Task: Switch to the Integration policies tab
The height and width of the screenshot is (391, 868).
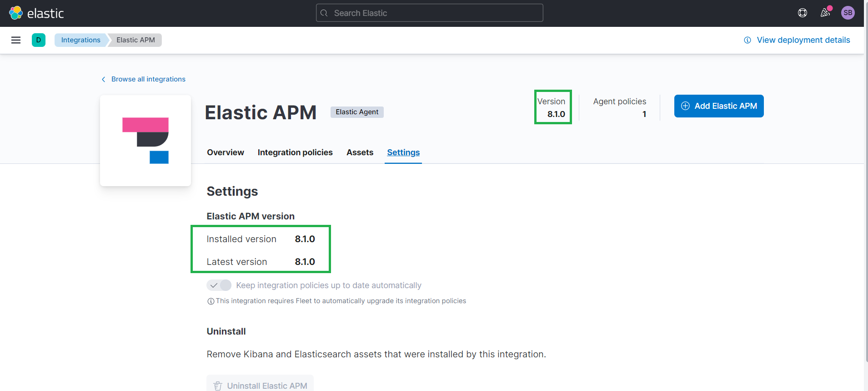Action: coord(295,152)
